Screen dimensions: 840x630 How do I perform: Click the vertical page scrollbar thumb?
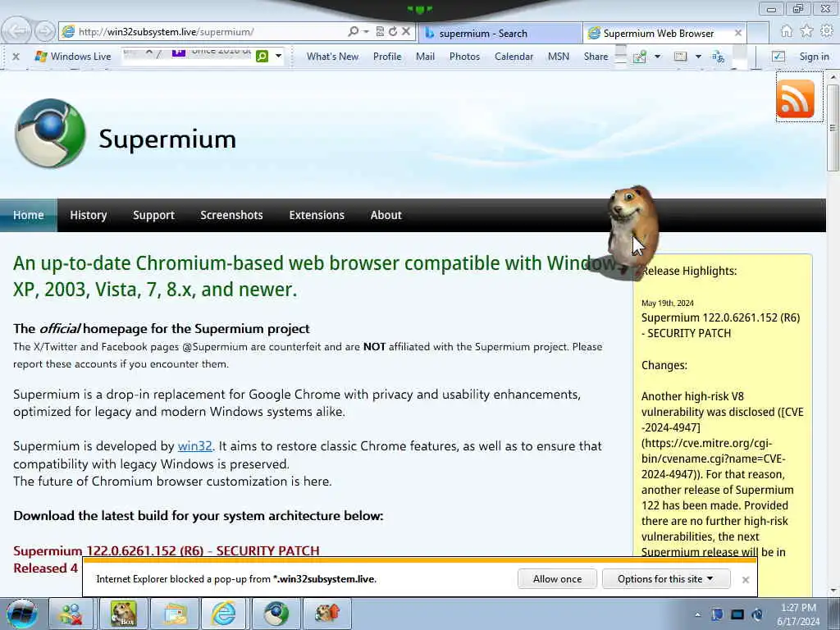pyautogui.click(x=833, y=127)
